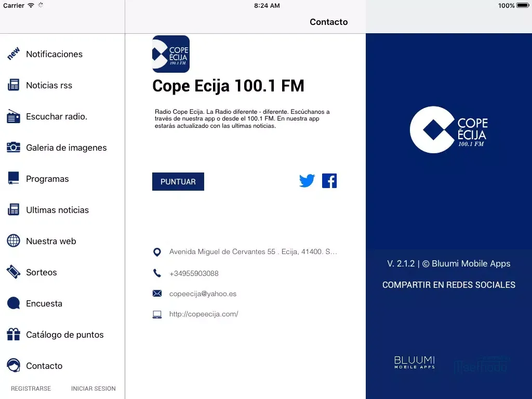Tap the small Cope Ecija app logo
Viewport: 532px width, 399px height.
click(171, 54)
